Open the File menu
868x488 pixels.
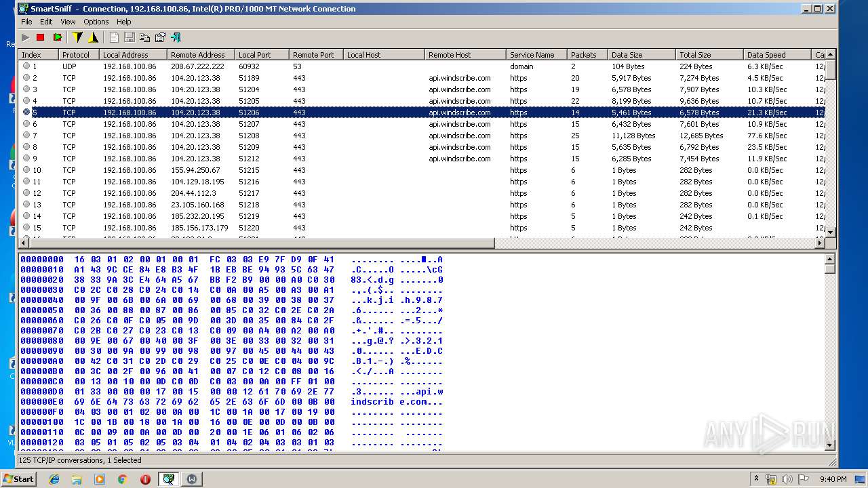(26, 22)
